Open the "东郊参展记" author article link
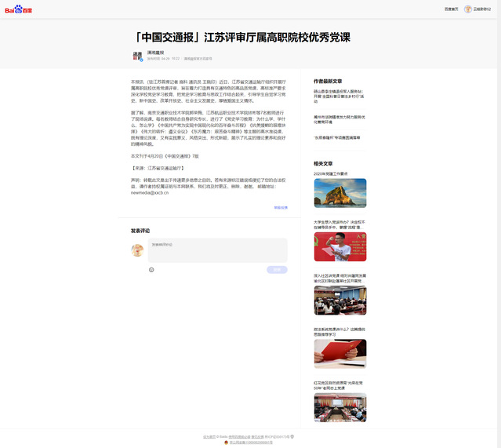Image resolution: width=501 pixels, height=448 pixels. click(337, 137)
